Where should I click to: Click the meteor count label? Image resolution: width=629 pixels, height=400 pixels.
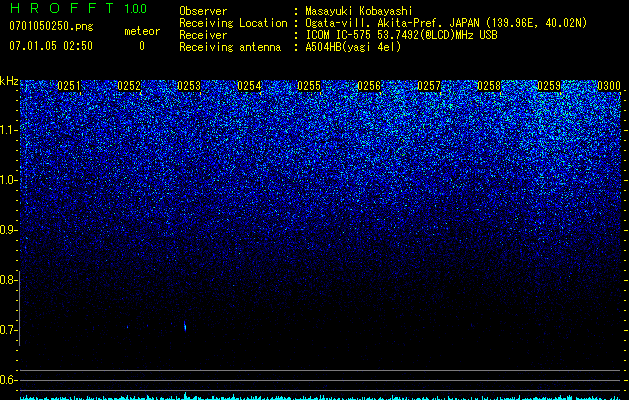[142, 31]
